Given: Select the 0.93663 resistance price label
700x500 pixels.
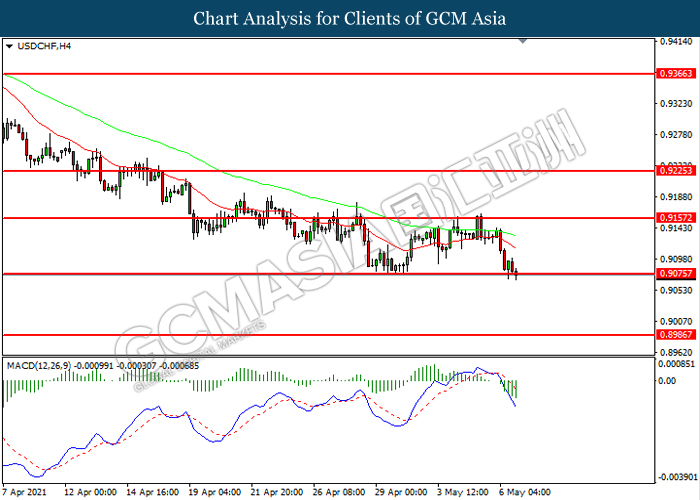Looking at the screenshot, I should (676, 73).
